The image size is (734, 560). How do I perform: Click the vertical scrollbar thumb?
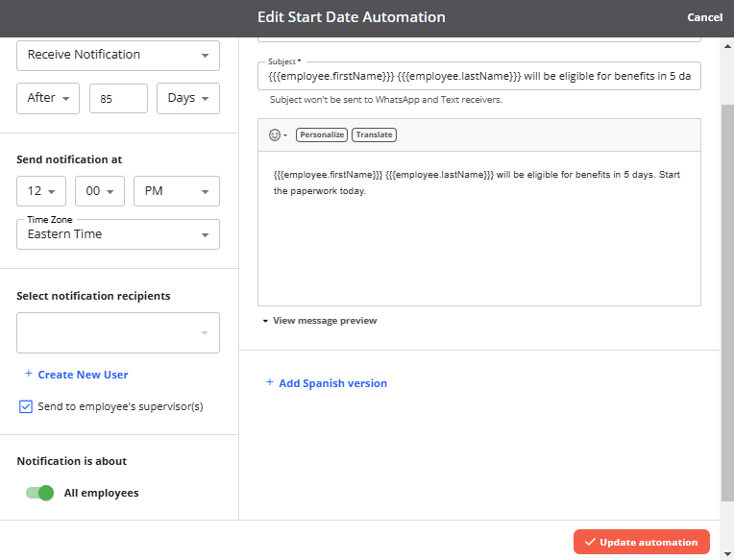click(727, 302)
